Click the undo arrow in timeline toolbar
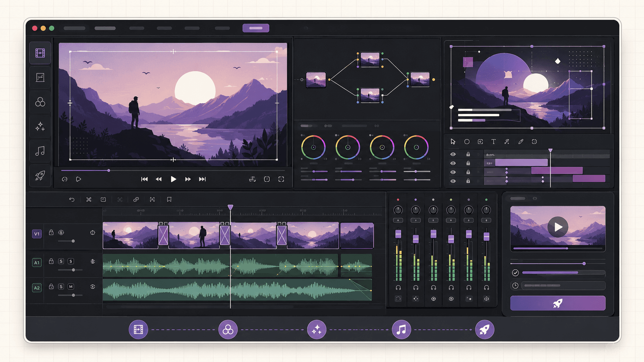 pos(72,200)
